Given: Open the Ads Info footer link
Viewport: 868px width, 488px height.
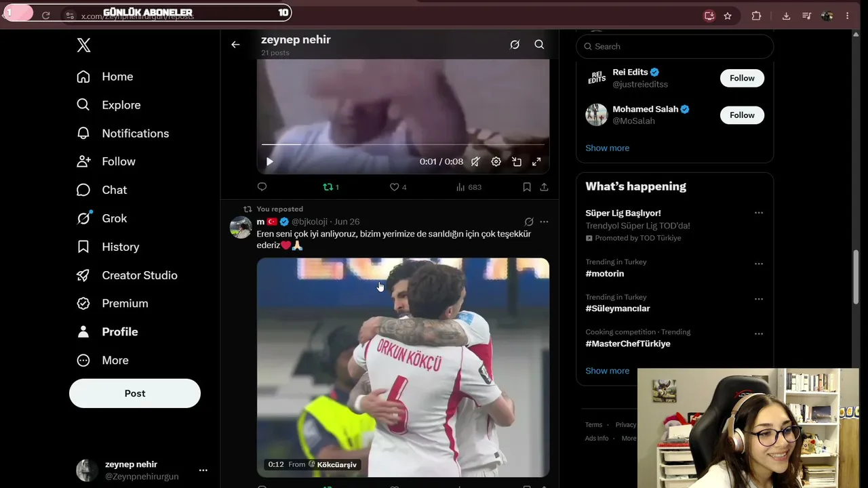Looking at the screenshot, I should pyautogui.click(x=597, y=439).
